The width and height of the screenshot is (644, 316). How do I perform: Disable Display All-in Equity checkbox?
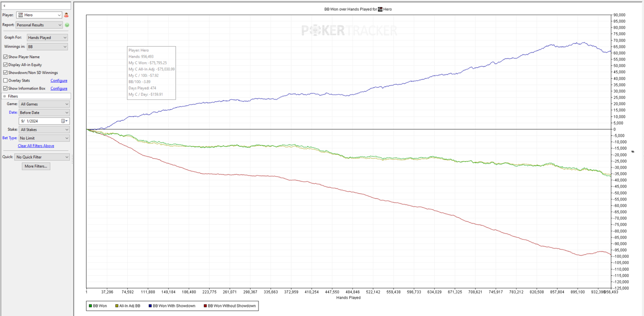pos(5,65)
